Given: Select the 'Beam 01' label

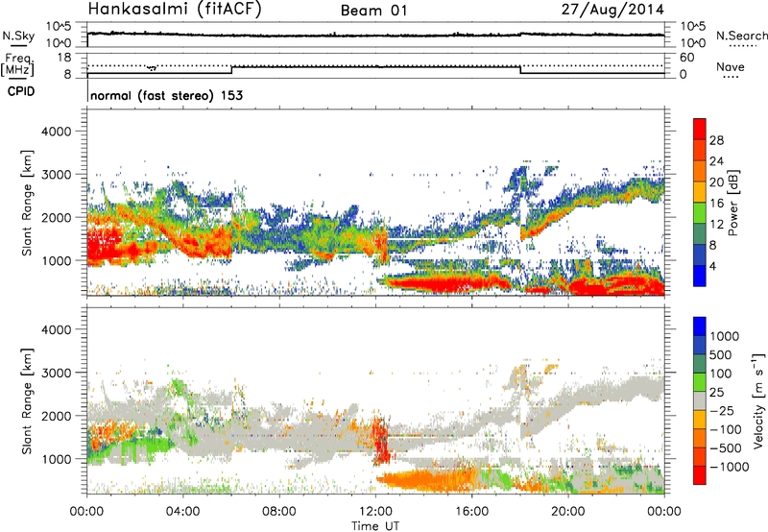Looking at the screenshot, I should [x=373, y=11].
